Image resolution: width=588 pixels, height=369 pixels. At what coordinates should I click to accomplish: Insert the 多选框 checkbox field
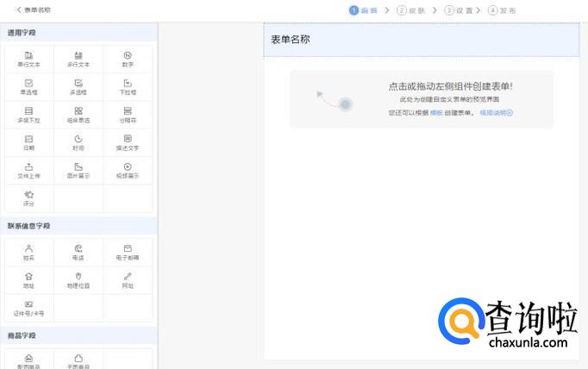78,87
